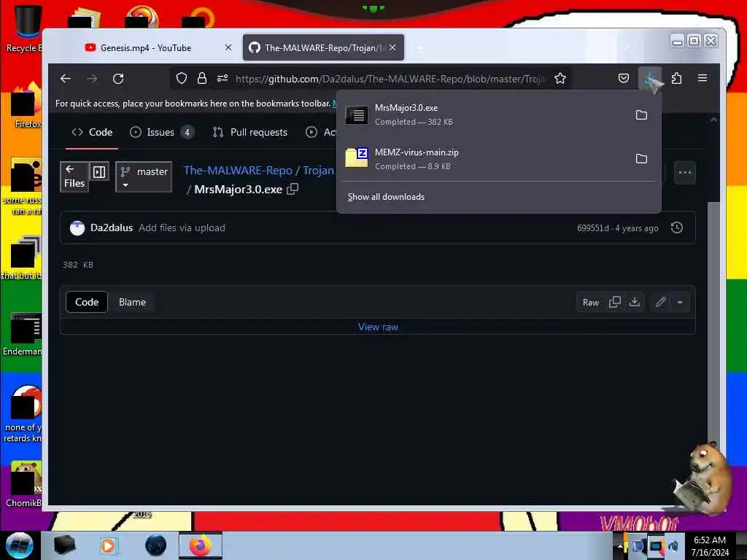
Task: Open commit hash 699551d
Action: (x=592, y=228)
